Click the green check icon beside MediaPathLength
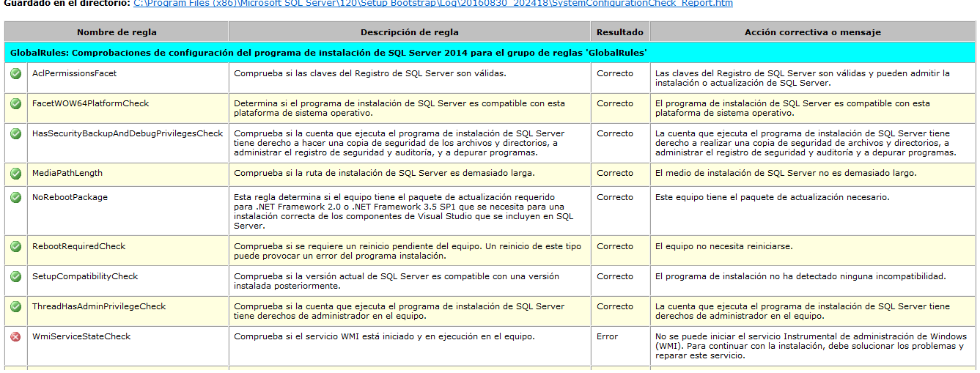 pos(15,174)
